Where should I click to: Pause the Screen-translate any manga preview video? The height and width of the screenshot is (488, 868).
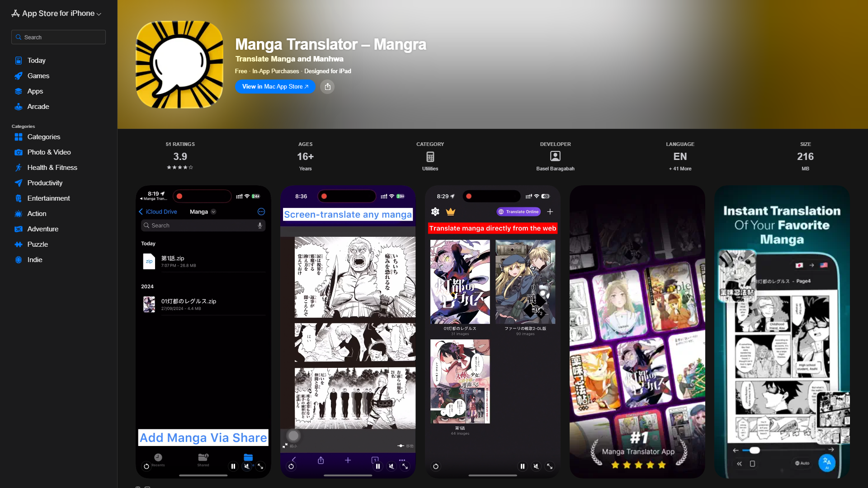pos(378,466)
